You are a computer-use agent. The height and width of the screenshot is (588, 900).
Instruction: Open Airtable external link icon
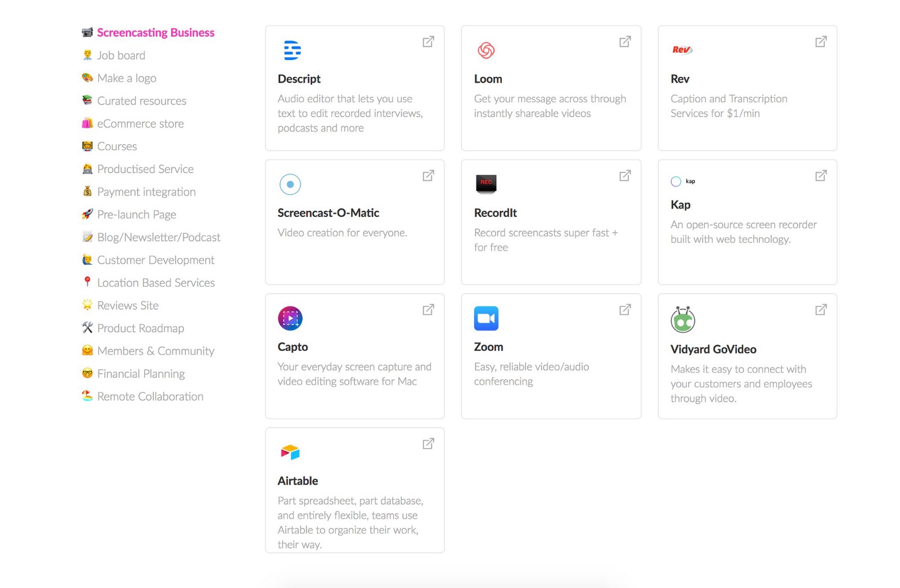pyautogui.click(x=428, y=444)
